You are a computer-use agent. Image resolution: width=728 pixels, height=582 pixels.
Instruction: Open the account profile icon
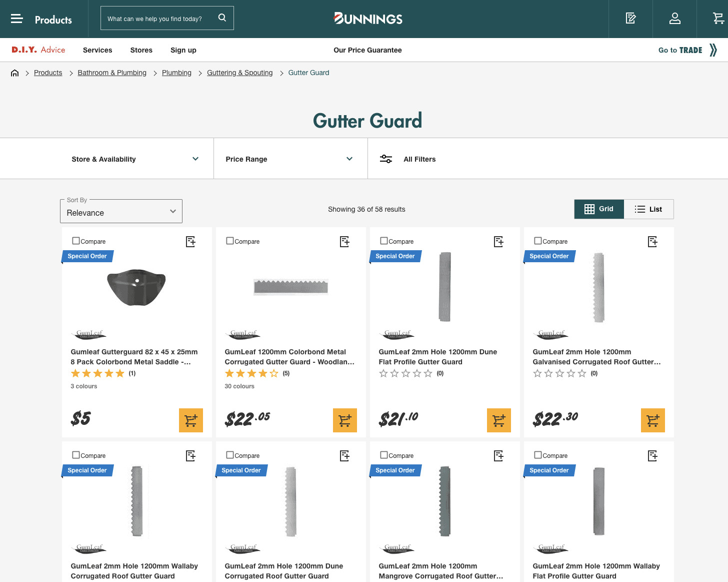(x=674, y=18)
